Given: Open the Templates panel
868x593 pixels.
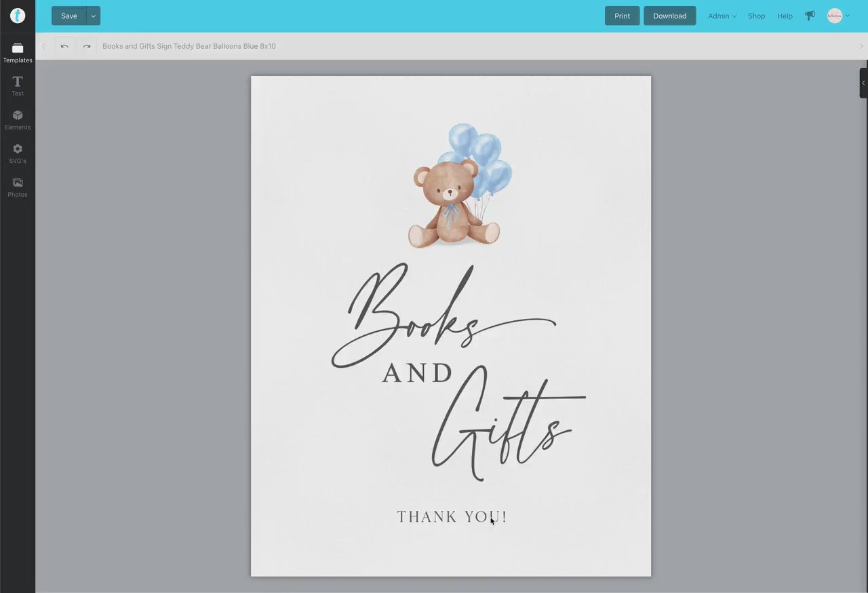Looking at the screenshot, I should pos(18,53).
